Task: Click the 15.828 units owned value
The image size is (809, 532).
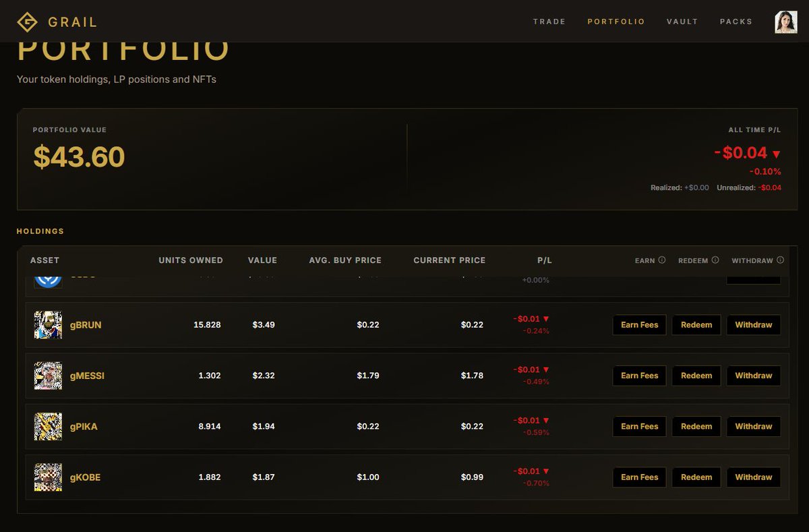Action: [x=207, y=325]
